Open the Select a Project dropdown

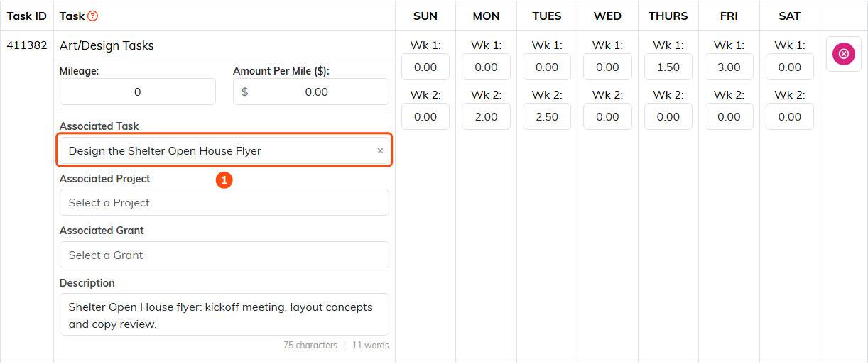click(x=224, y=202)
